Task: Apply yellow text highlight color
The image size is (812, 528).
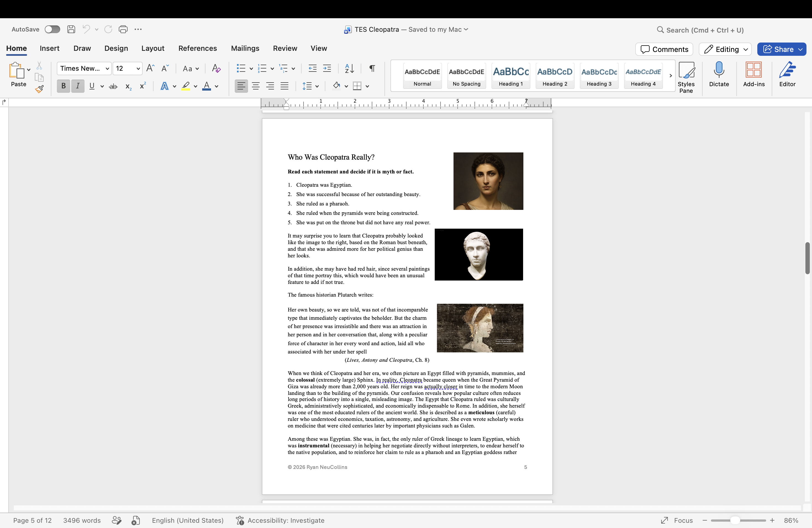Action: click(x=186, y=86)
